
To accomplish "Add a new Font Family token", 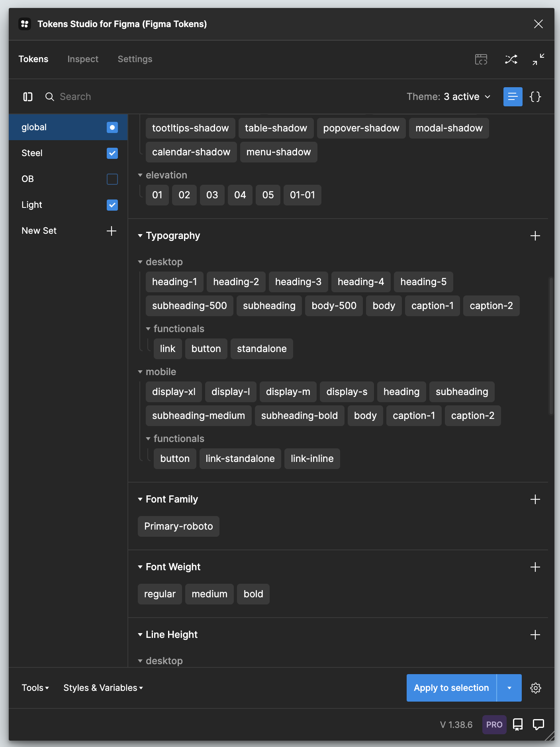I will (535, 499).
